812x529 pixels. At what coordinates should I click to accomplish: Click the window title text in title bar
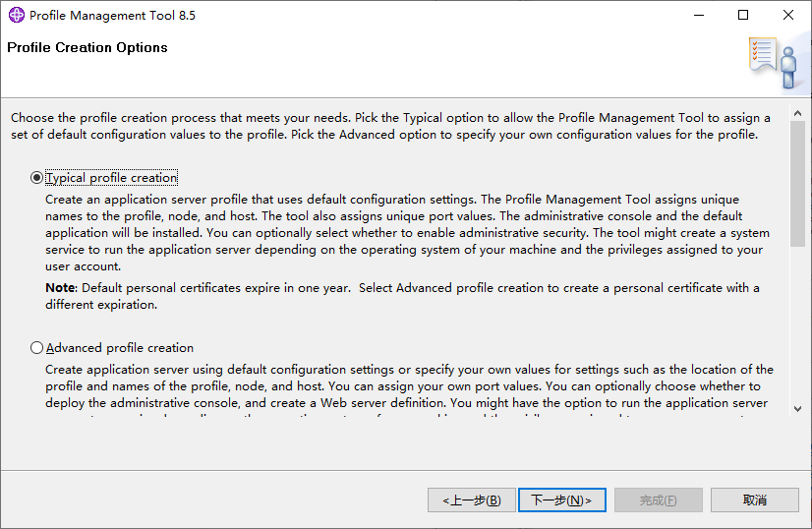(112, 16)
